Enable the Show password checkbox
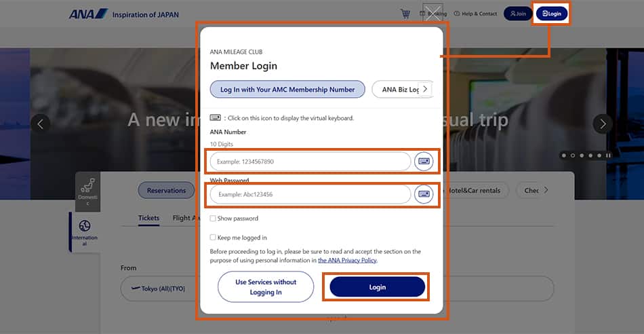Screen dimensions: 644x334 coord(214,219)
